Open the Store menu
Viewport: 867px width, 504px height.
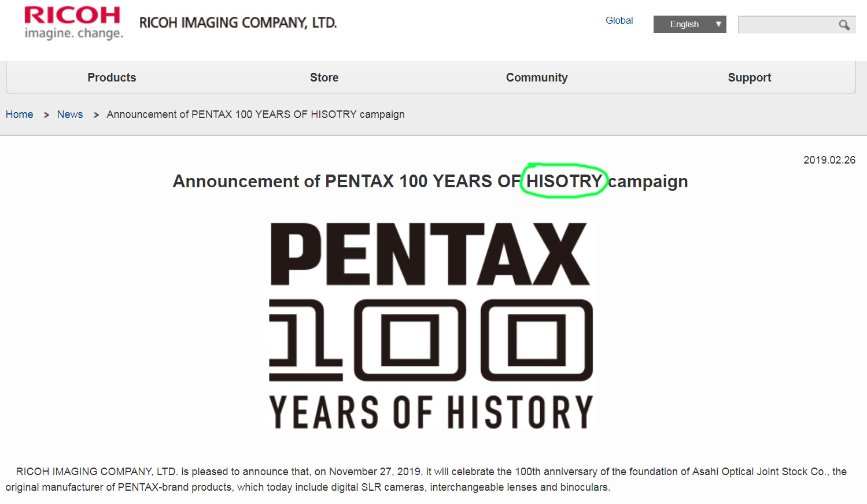coord(324,77)
